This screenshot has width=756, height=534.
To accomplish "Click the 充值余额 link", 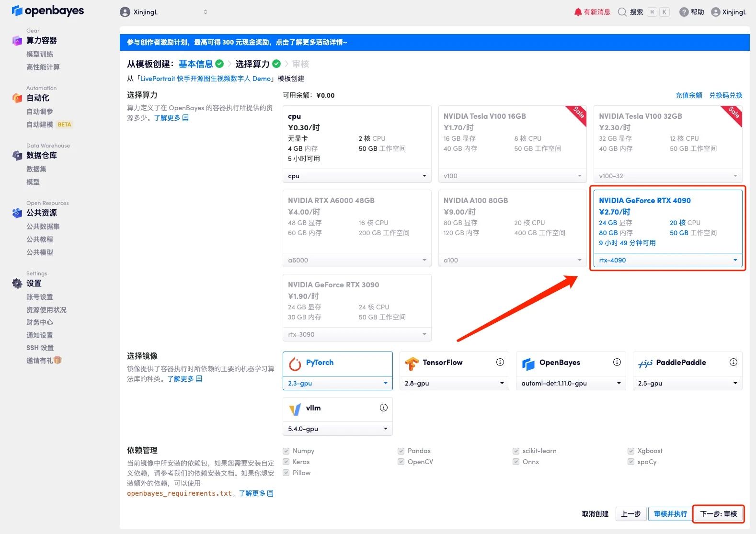I will tap(689, 95).
